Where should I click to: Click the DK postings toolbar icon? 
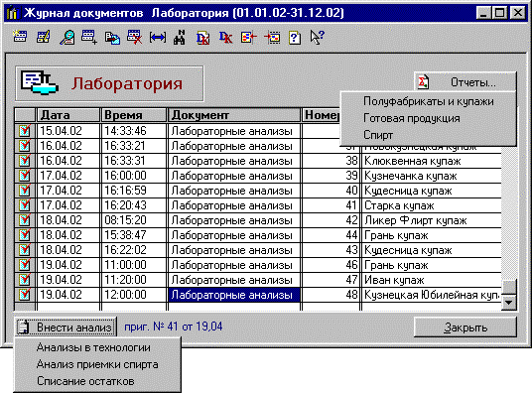click(225, 37)
